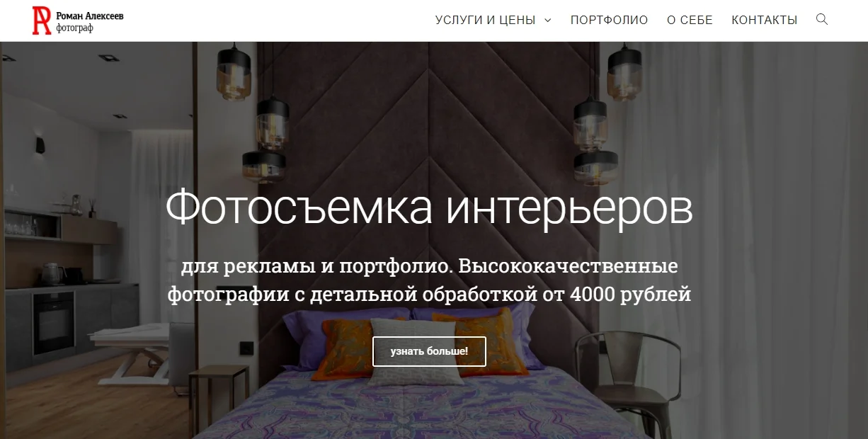The image size is (868, 439).
Task: Click the Фотосъемка интерьеров heading
Action: point(429,207)
